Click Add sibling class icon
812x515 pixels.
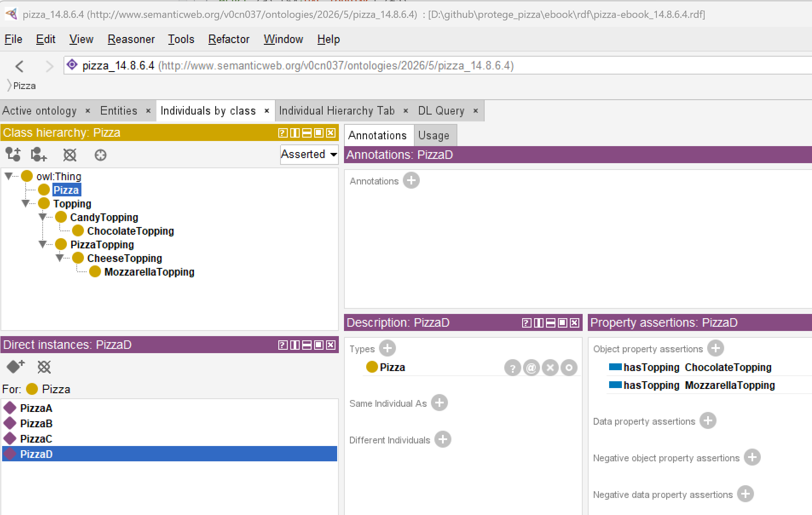coord(39,155)
